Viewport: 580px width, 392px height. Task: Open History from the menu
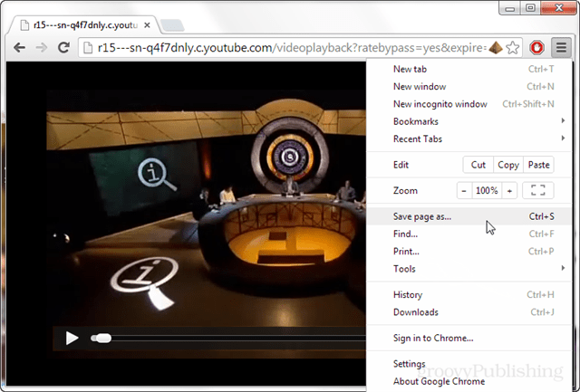469,294
